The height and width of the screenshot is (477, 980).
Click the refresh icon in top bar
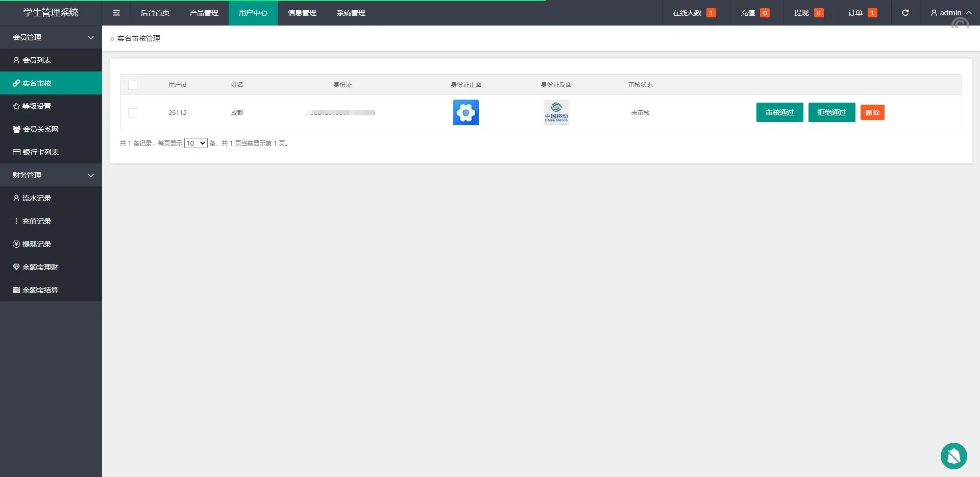905,13
